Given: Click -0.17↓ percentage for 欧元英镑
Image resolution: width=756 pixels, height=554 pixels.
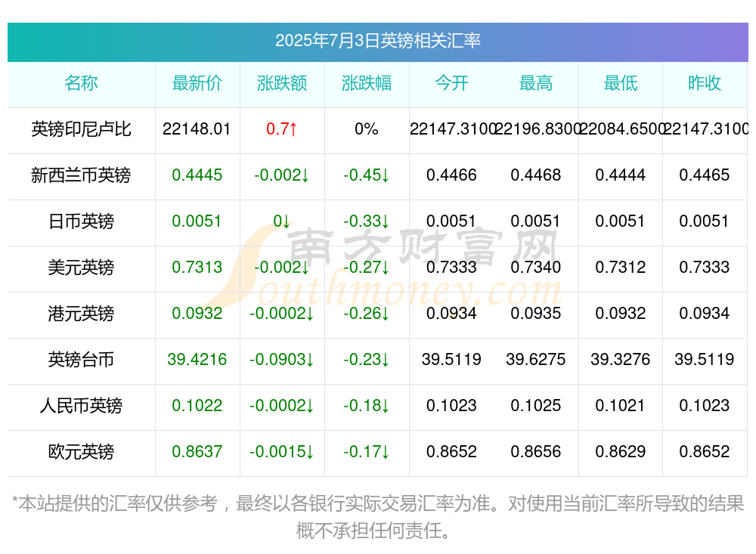Looking at the screenshot, I should (x=367, y=452).
